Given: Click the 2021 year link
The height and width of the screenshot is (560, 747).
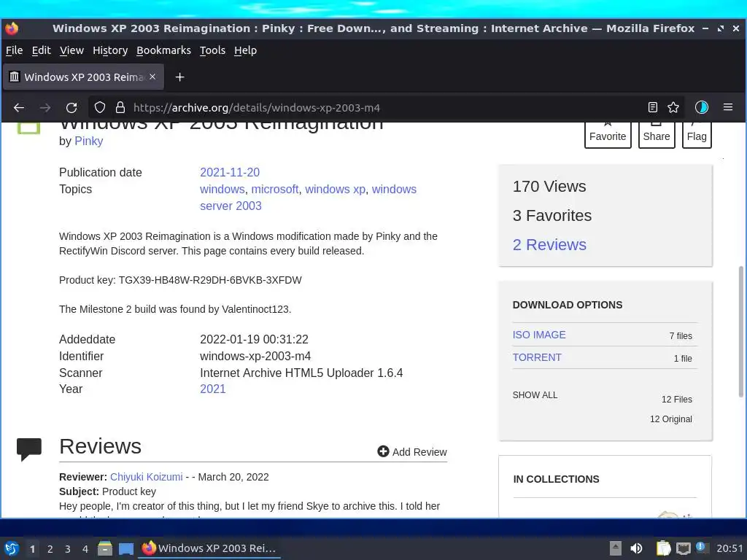Looking at the screenshot, I should 212,389.
